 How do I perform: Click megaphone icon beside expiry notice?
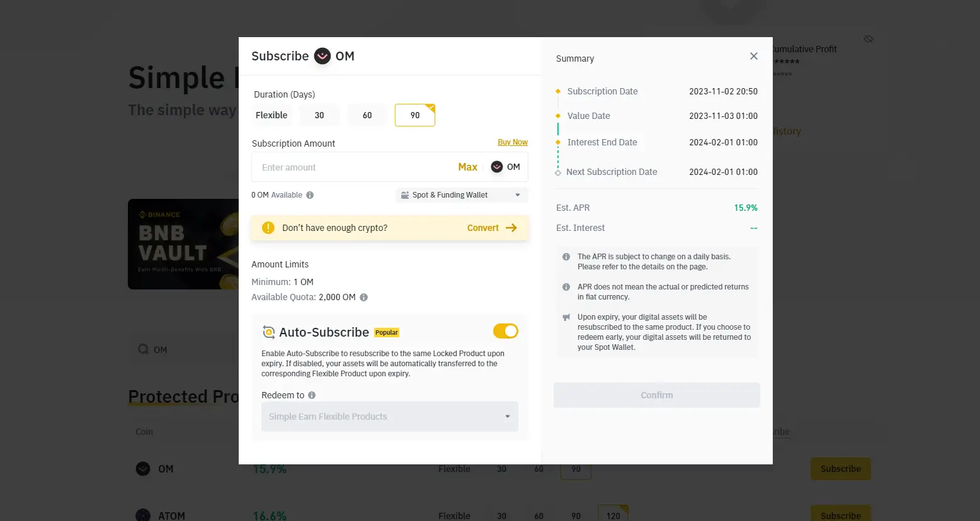pyautogui.click(x=566, y=317)
